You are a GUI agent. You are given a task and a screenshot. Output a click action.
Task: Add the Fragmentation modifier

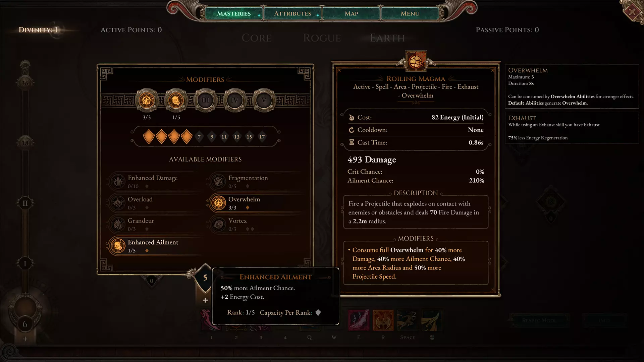(255, 181)
